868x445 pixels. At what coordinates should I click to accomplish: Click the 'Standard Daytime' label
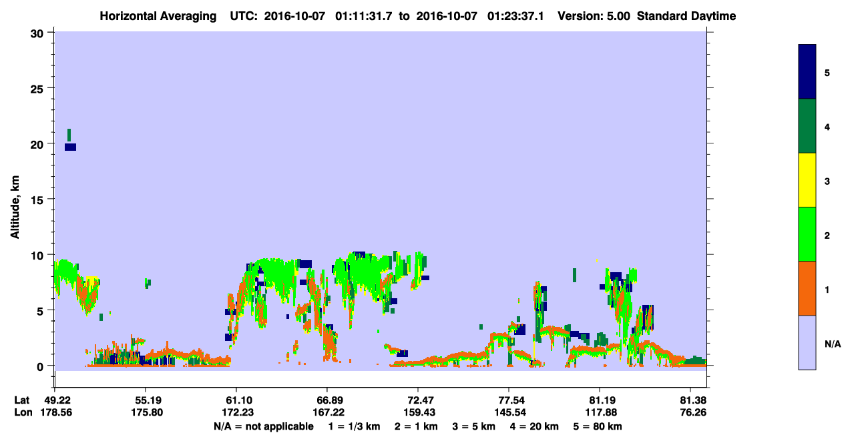[686, 16]
